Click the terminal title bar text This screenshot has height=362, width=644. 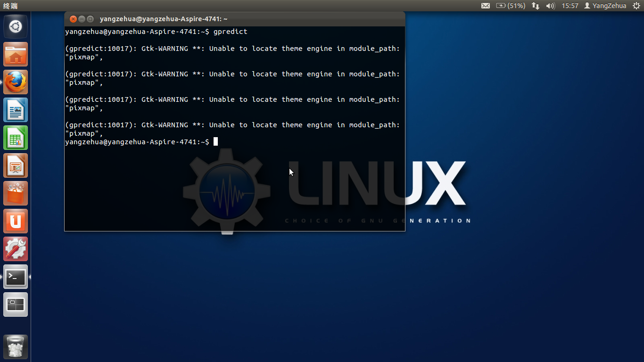coord(164,19)
